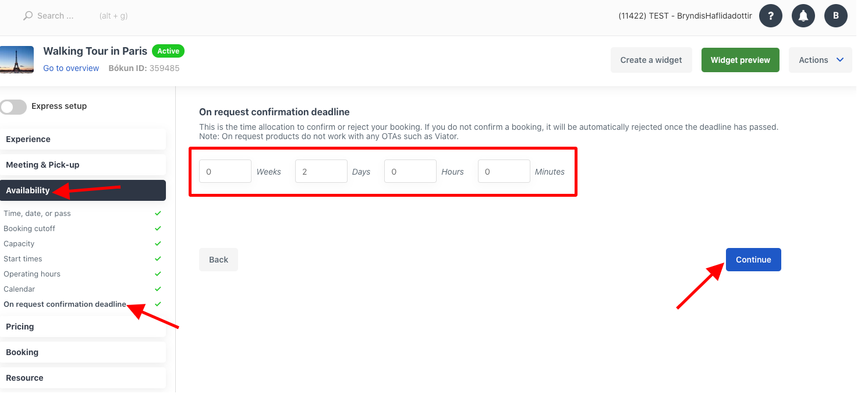Viewport: 868px width, 404px height.
Task: Select On request confirmation deadline step
Action: pyautogui.click(x=65, y=304)
